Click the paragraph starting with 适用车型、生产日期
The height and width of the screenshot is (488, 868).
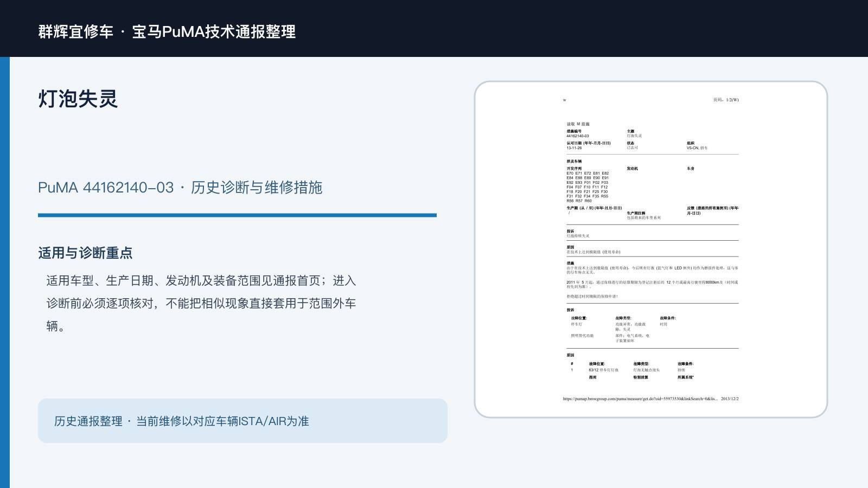(x=201, y=303)
